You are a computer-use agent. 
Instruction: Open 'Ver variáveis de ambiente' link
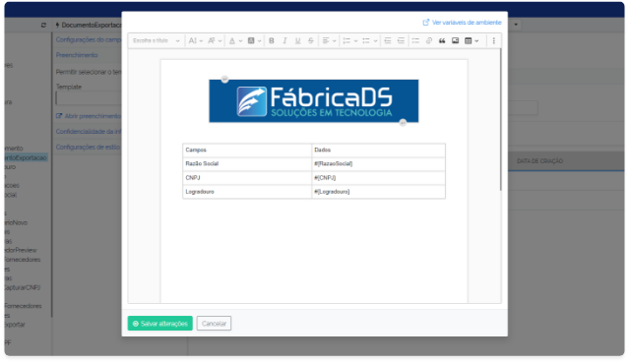pos(462,23)
